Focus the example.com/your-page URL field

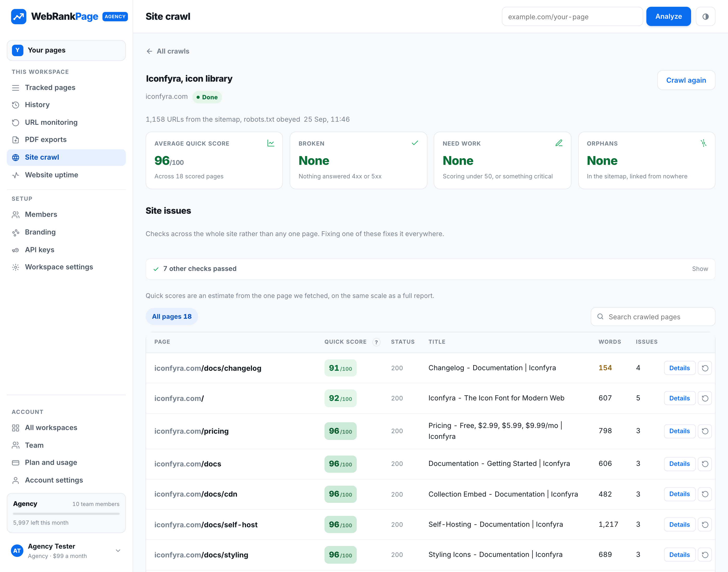pos(572,16)
